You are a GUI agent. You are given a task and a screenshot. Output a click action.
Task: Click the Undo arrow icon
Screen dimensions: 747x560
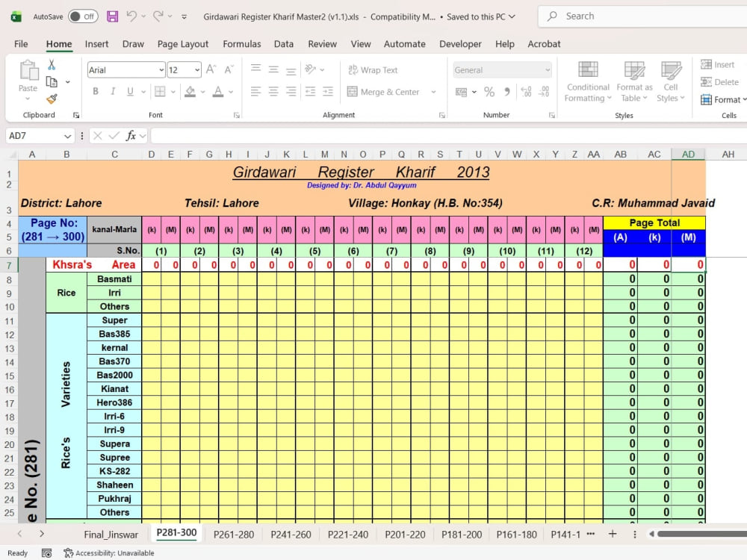coord(131,16)
